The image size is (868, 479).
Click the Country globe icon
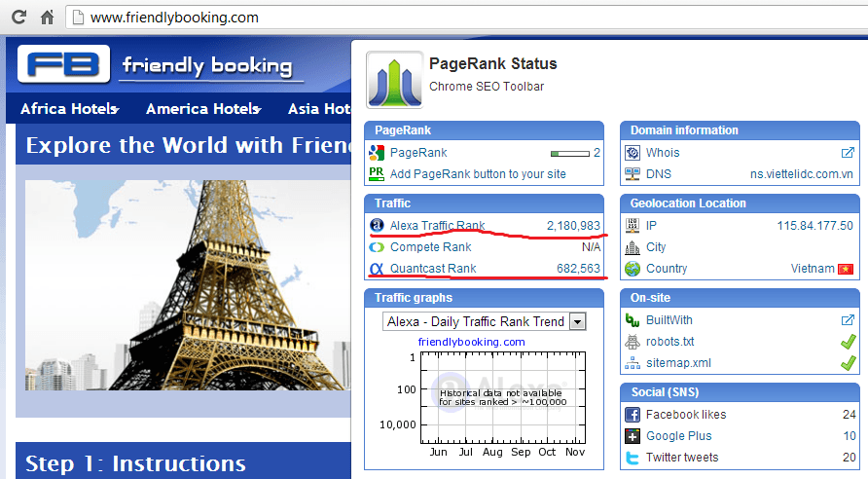(x=633, y=269)
